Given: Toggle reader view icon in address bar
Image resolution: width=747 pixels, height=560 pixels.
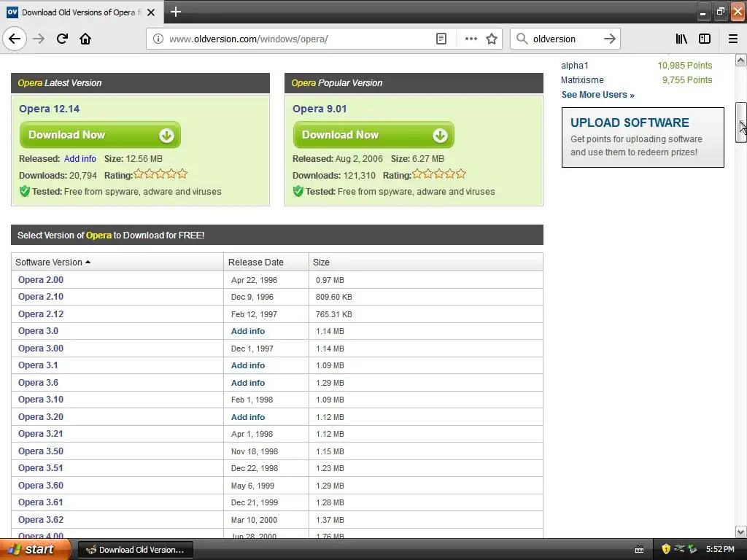Looking at the screenshot, I should tap(441, 39).
